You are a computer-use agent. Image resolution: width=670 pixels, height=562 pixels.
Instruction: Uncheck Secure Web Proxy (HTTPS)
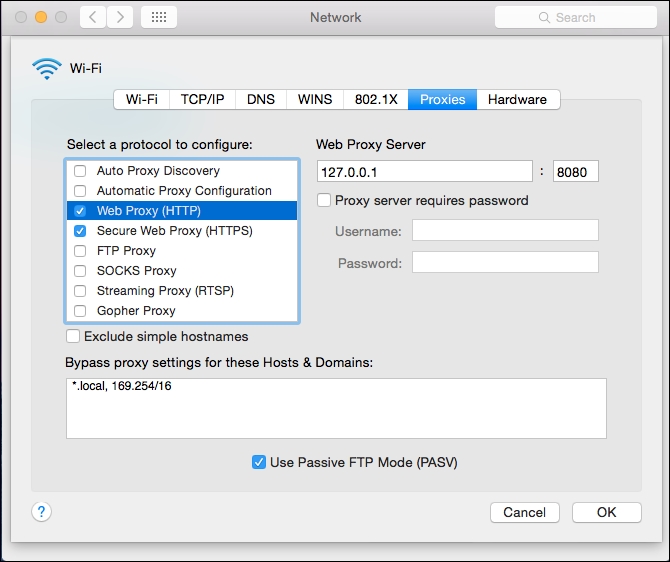(x=80, y=231)
